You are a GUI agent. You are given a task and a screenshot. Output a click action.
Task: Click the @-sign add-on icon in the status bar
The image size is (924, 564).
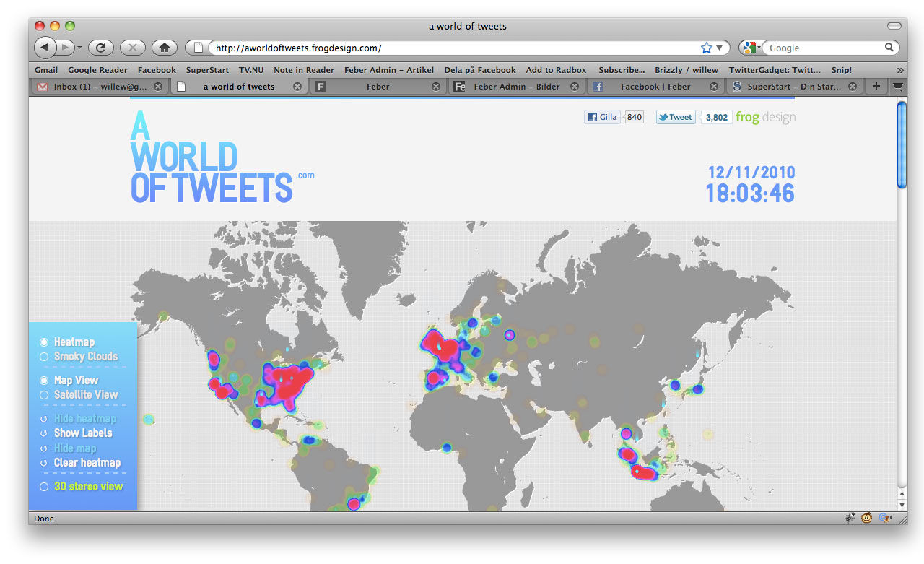[885, 518]
